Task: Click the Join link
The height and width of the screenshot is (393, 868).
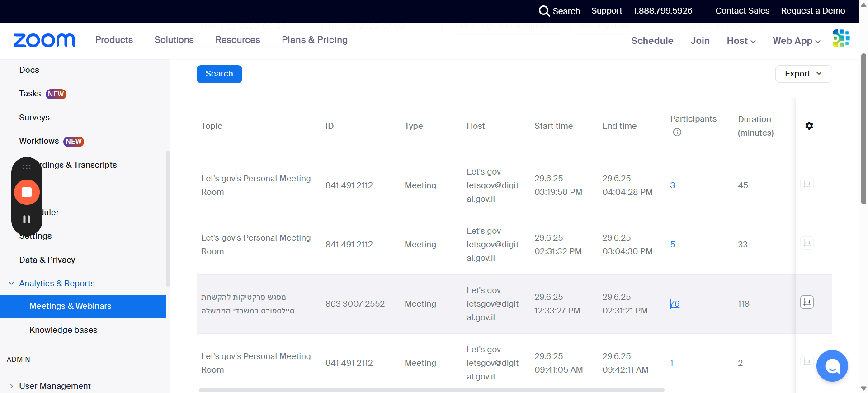Action: tap(700, 41)
